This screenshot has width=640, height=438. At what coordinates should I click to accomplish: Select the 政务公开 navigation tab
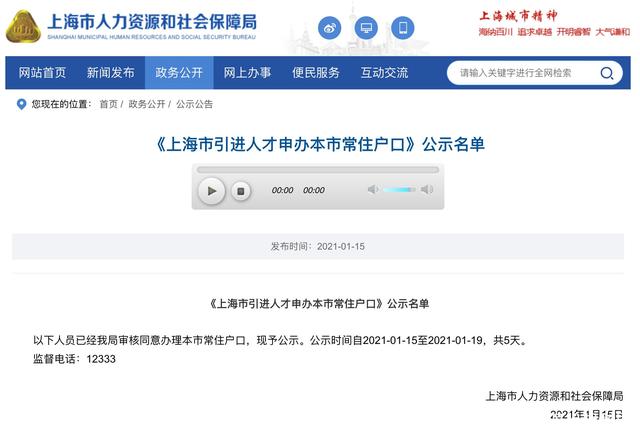click(x=179, y=73)
